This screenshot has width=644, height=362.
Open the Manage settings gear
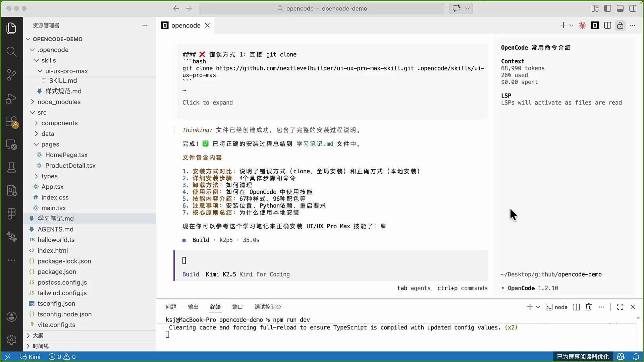tap(11, 340)
